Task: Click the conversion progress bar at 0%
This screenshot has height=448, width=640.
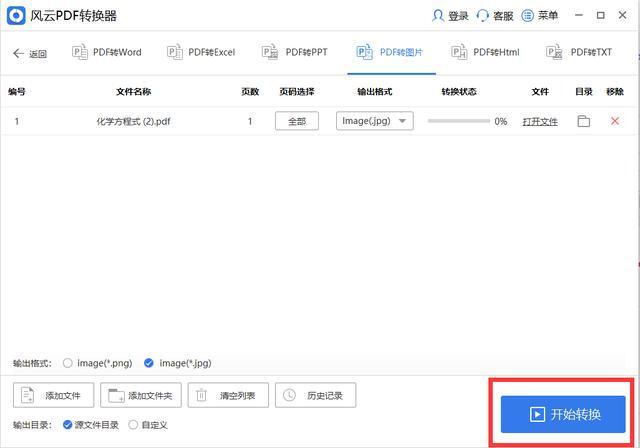Action: (459, 121)
